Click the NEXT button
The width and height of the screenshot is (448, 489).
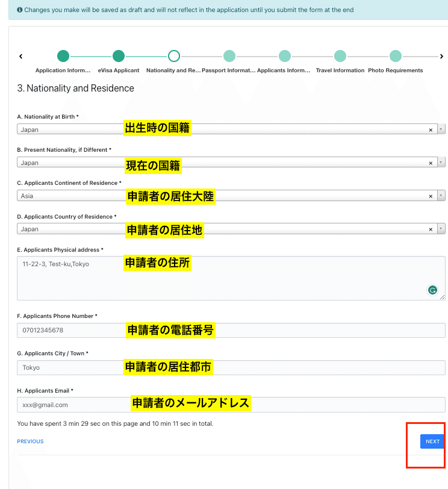point(432,441)
